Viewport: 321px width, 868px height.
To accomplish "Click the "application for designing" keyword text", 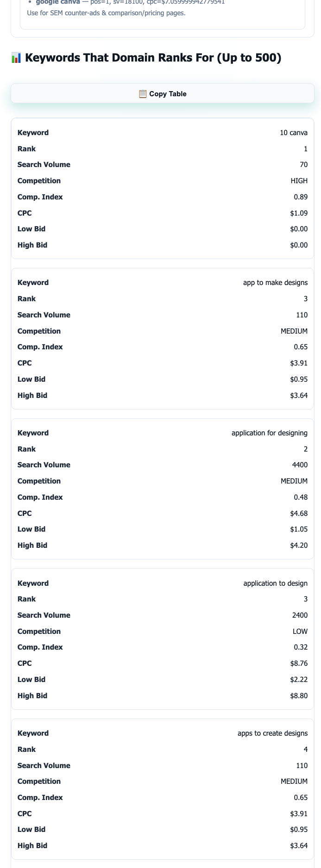I will click(x=269, y=433).
